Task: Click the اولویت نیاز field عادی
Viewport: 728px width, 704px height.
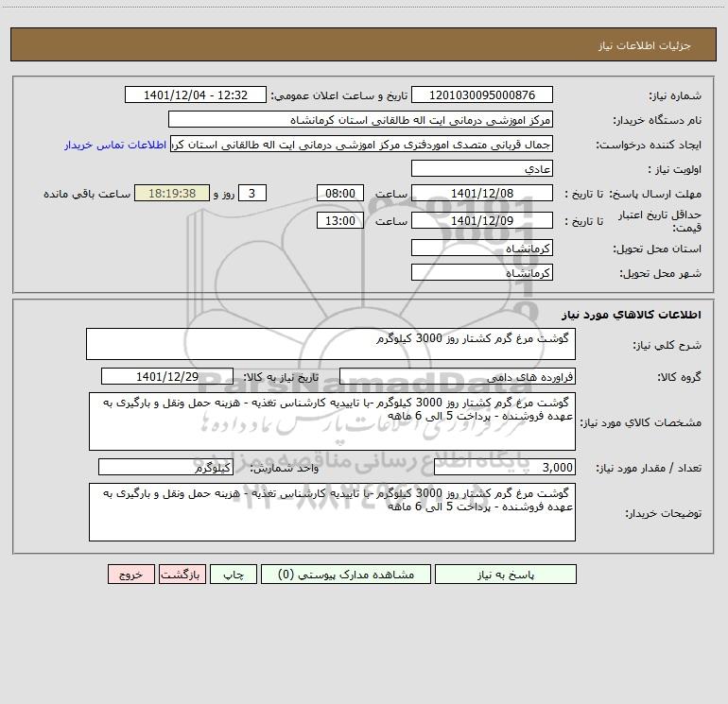Action: [482, 168]
